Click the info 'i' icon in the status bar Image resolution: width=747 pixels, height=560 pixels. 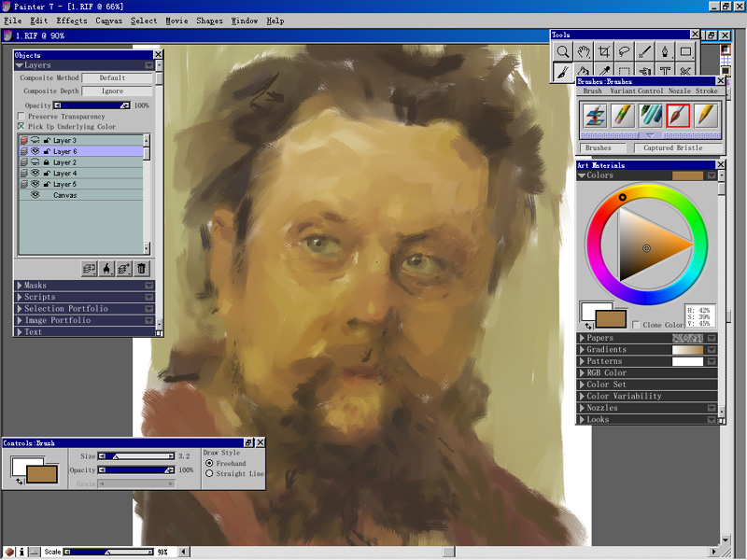coord(21,552)
